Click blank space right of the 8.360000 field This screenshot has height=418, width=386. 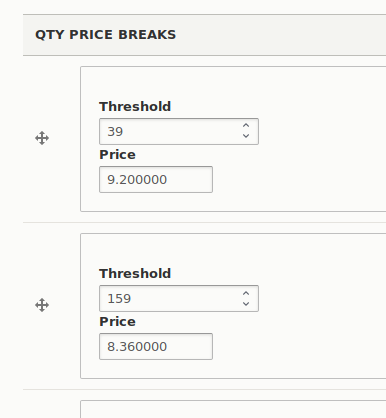point(297,346)
